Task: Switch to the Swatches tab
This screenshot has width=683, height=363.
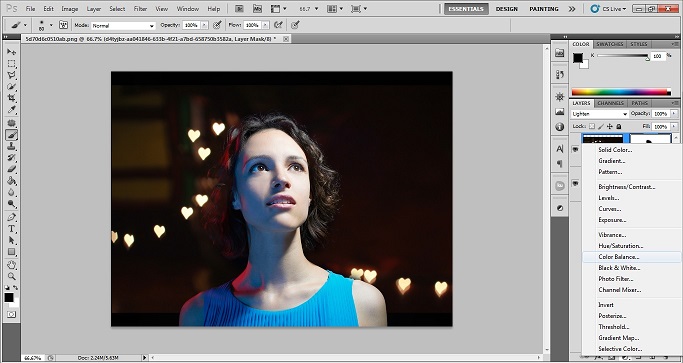Action: (x=610, y=44)
